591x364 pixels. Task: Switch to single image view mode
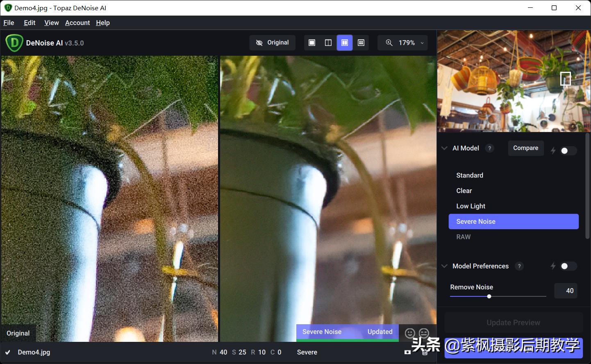tap(311, 42)
